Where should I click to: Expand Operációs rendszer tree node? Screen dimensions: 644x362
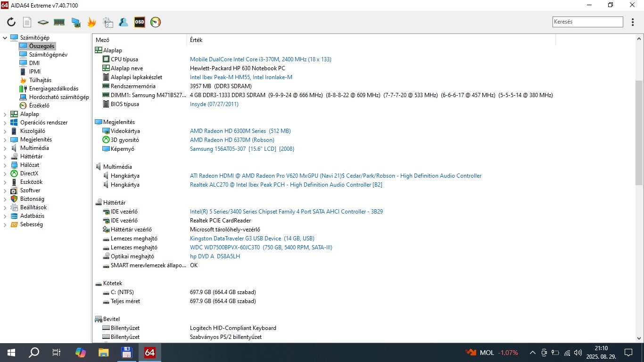click(x=5, y=123)
